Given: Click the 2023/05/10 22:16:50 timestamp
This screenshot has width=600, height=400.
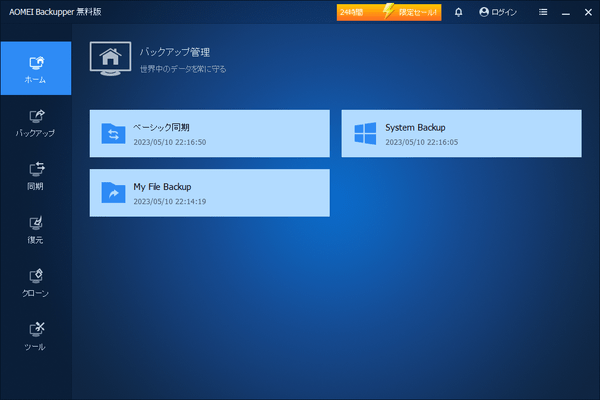Looking at the screenshot, I should pyautogui.click(x=170, y=142).
